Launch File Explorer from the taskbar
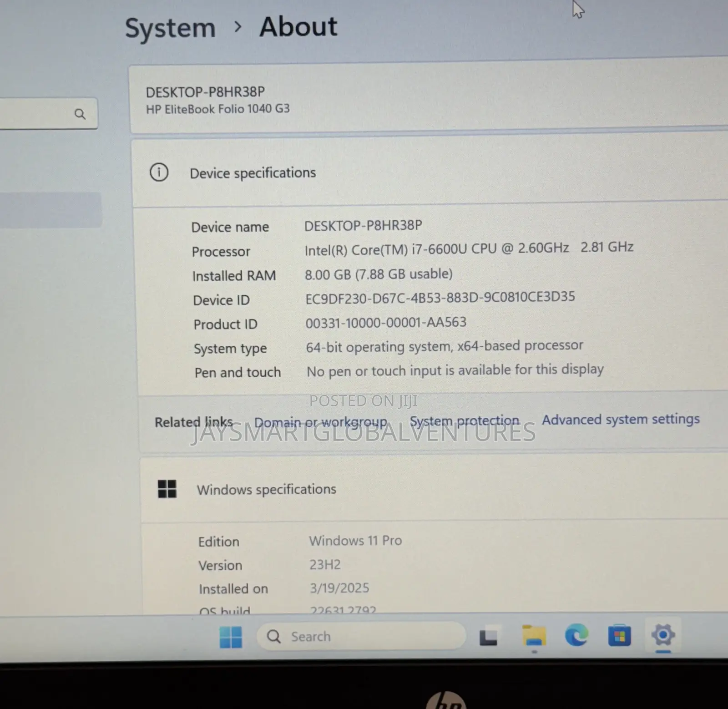Screen dimensions: 728x709 534,636
